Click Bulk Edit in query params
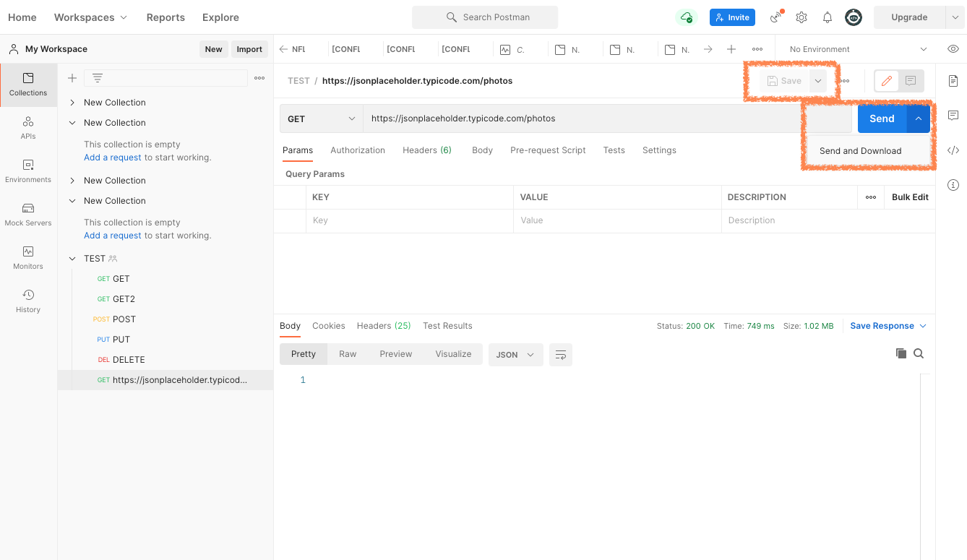Viewport: 967px width, 560px height. coord(910,197)
